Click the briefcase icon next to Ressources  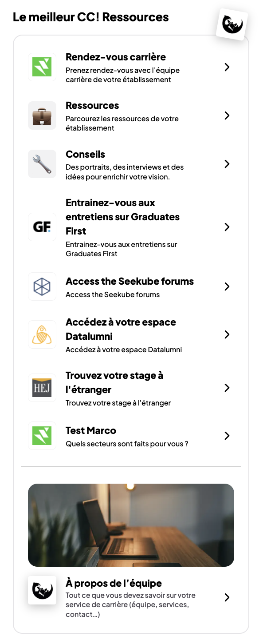point(42,115)
